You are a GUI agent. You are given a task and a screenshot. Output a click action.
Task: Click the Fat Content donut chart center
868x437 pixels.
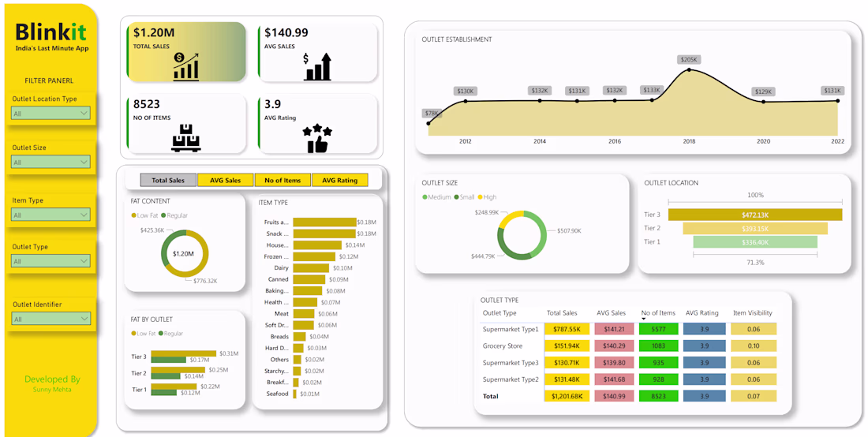coord(185,254)
